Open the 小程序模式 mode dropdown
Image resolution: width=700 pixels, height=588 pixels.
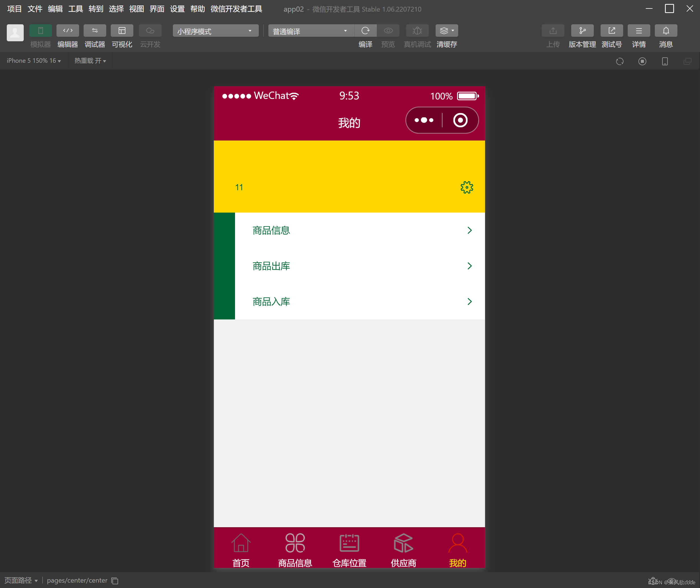point(215,31)
